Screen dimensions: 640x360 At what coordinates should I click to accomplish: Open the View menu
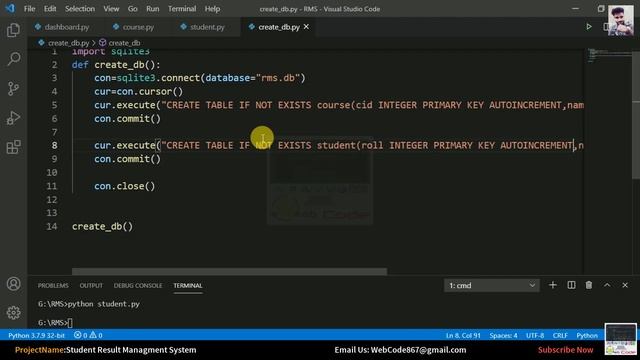(111, 9)
